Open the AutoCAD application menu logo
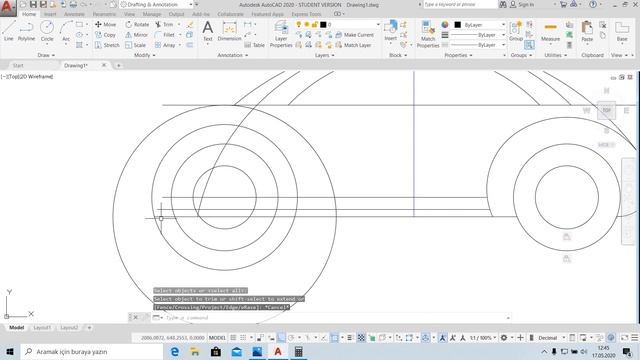 [x=8, y=8]
